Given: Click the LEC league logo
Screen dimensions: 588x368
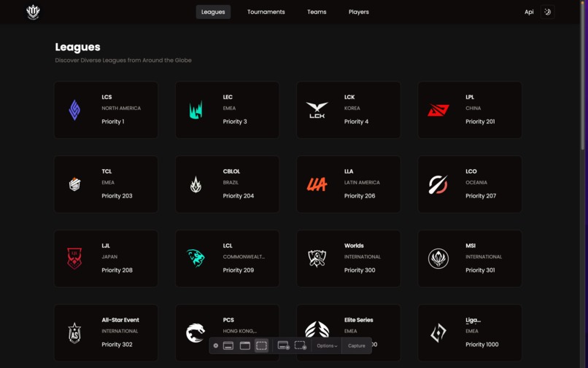Looking at the screenshot, I should pyautogui.click(x=196, y=110).
